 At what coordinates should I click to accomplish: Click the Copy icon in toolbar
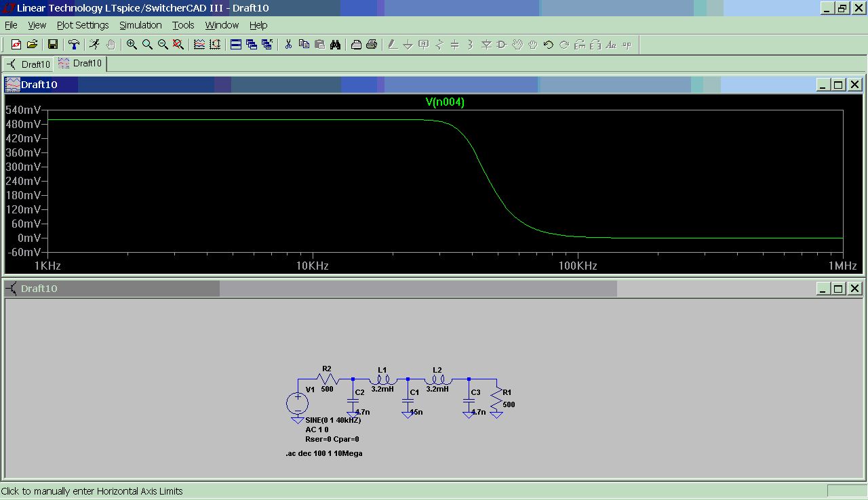click(x=304, y=45)
